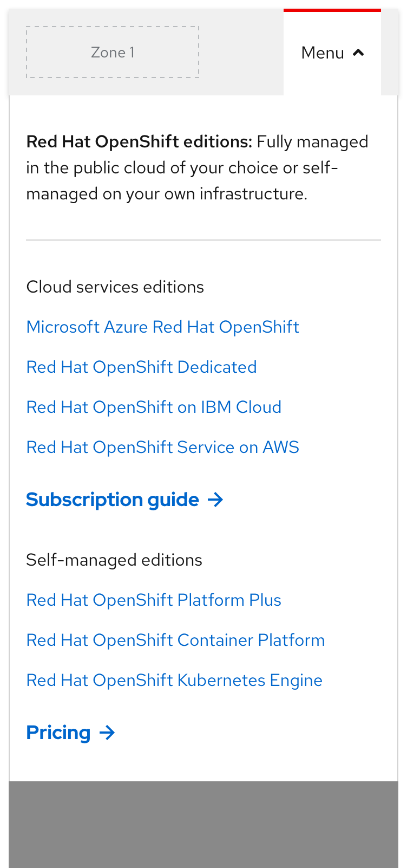Click the Menu tab label

323,53
